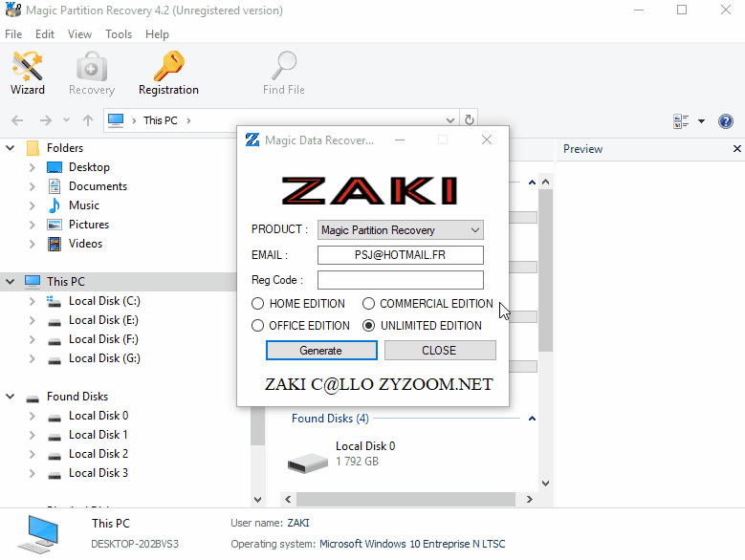Select COMMERCIAL EDITION radio button

click(x=369, y=303)
